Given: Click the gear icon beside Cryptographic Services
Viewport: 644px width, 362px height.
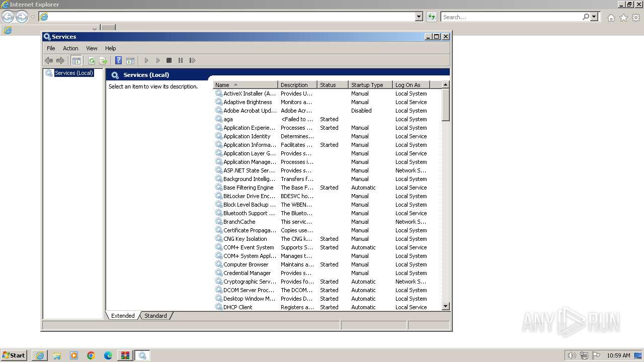Looking at the screenshot, I should coord(219,282).
